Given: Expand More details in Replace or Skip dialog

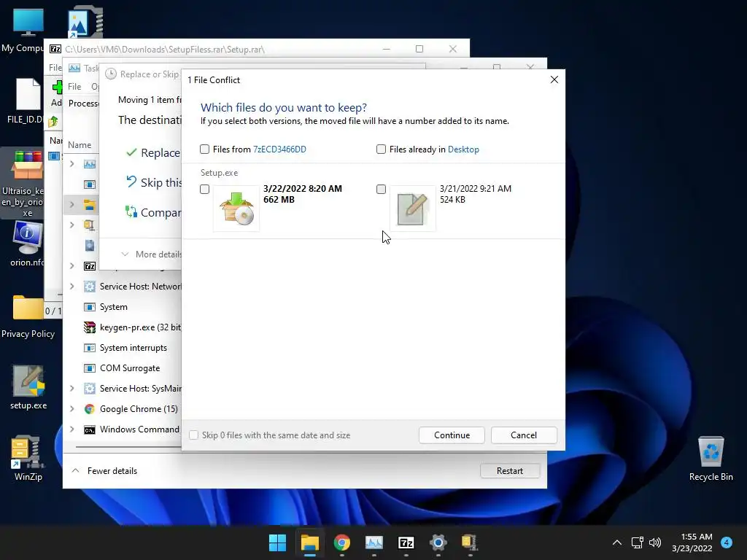Looking at the screenshot, I should coord(151,254).
